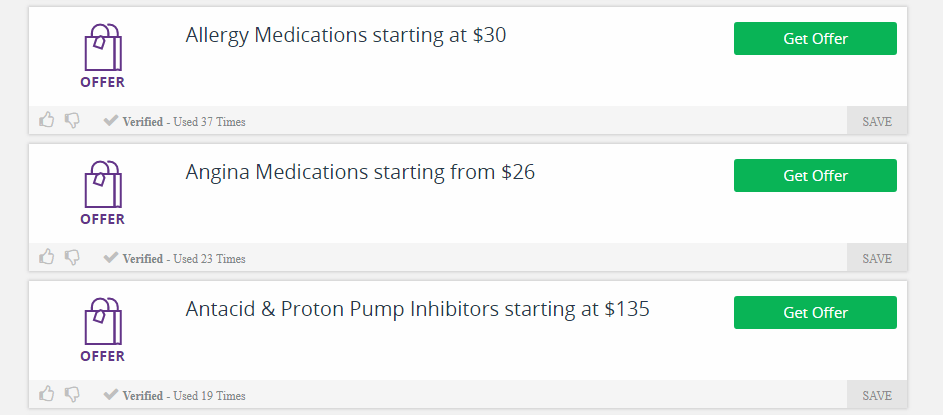Get Offer for Antacid & Proton Pump Inhibitors

coord(815,313)
